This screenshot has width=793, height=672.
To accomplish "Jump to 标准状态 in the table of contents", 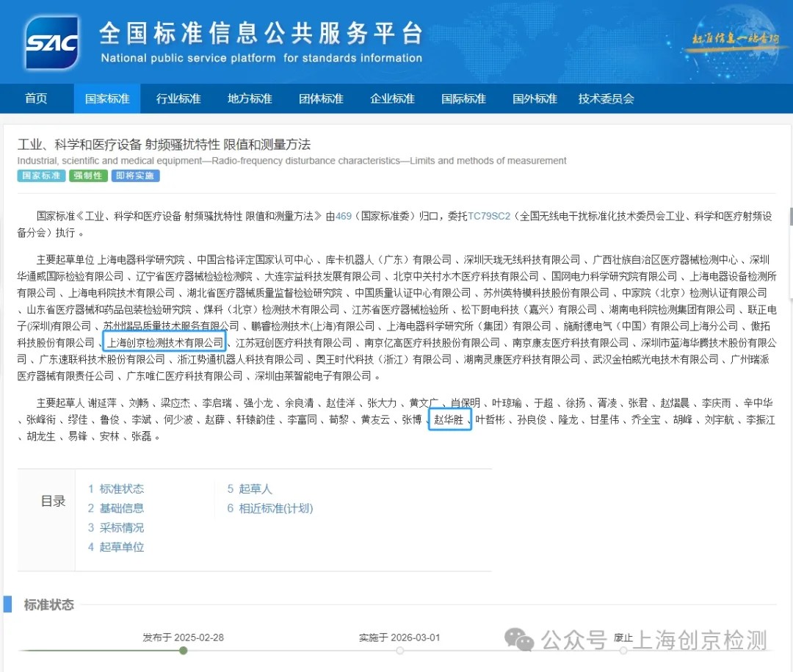I will [121, 489].
